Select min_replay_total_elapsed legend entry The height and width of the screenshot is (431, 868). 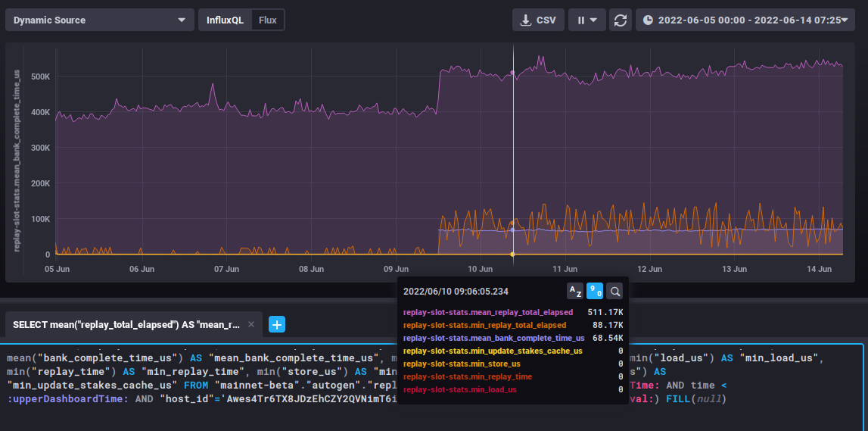(x=485, y=325)
